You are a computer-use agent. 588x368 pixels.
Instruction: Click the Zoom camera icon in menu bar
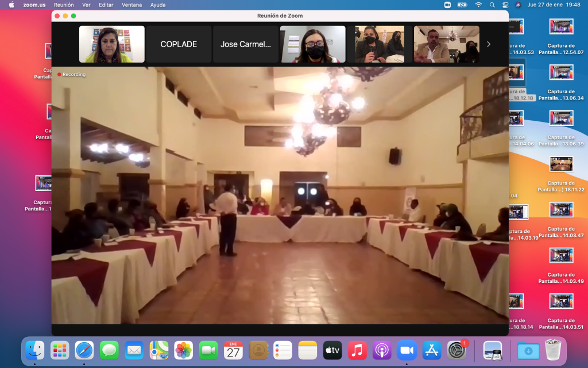(447, 5)
